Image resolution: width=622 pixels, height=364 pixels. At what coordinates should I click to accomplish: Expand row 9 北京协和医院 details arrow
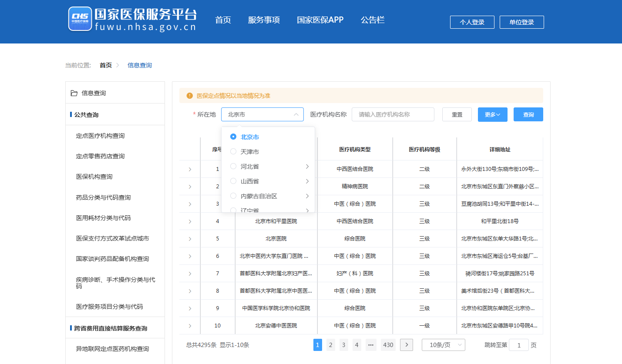(190, 308)
